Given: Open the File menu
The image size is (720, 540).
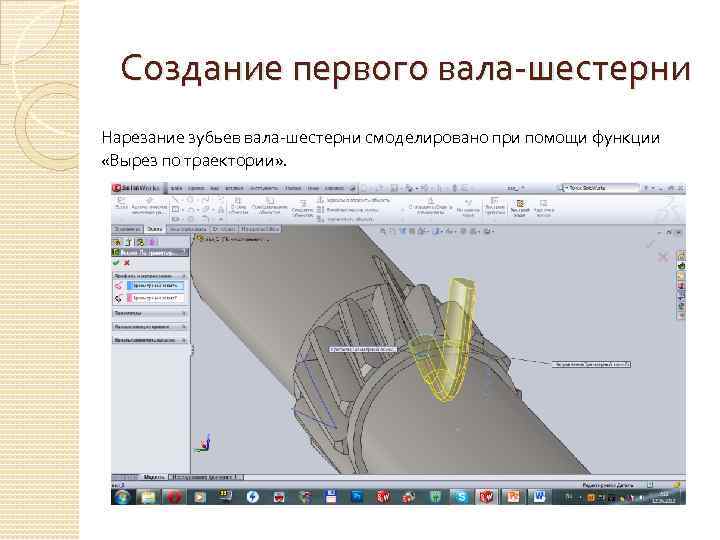Looking at the screenshot, I should (x=176, y=188).
